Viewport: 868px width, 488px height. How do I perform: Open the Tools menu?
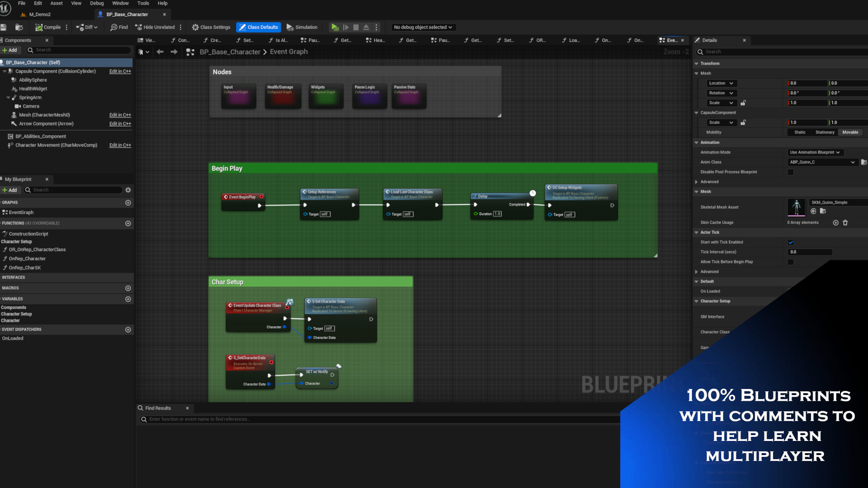[143, 3]
